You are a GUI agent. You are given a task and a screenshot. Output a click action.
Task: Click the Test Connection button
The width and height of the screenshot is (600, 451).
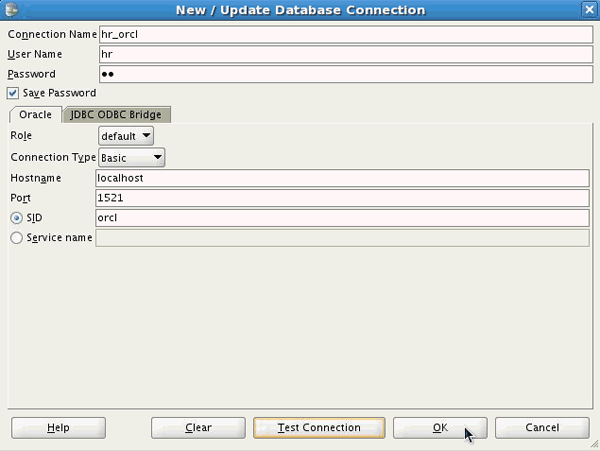tap(319, 428)
